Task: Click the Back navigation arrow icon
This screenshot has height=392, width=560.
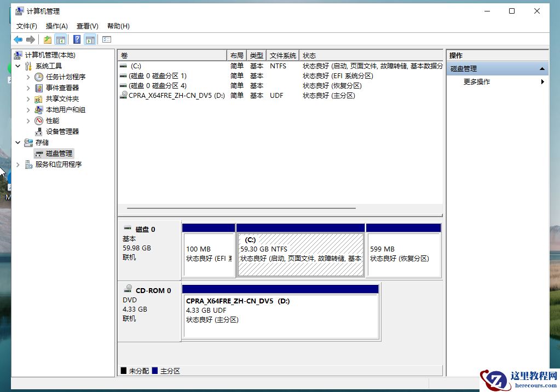Action: coord(18,39)
